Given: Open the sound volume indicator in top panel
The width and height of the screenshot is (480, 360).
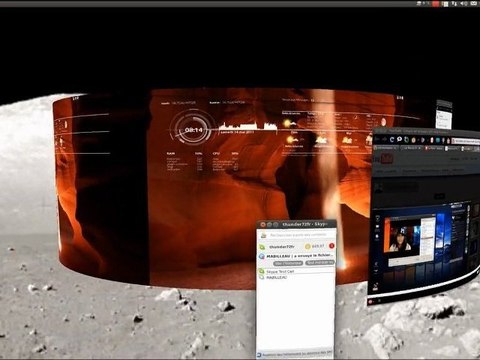Looking at the screenshot, I should [x=464, y=4].
